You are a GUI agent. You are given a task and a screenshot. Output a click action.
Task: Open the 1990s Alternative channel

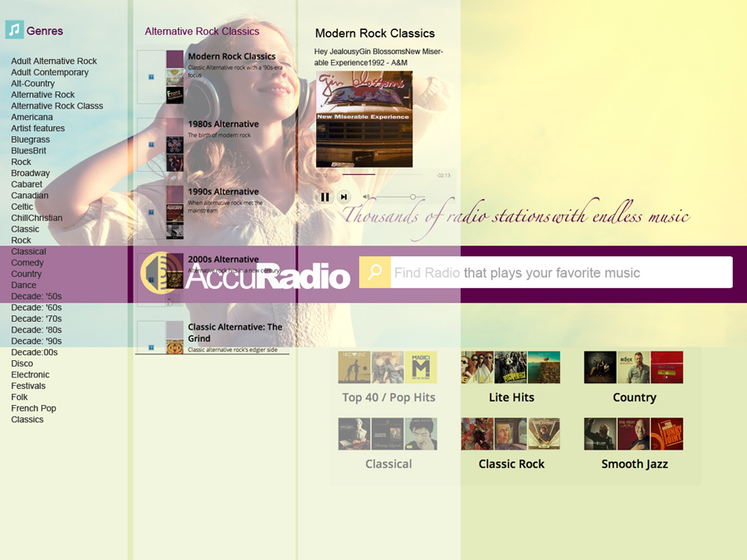(x=222, y=192)
